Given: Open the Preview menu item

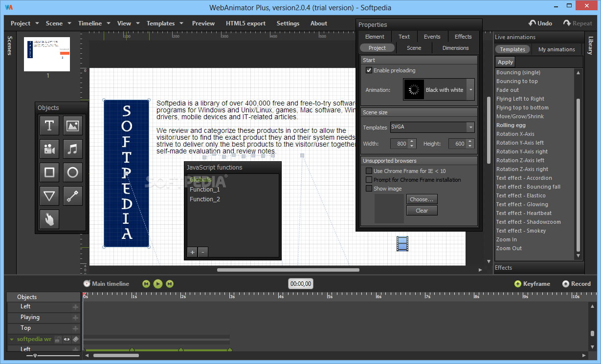Looking at the screenshot, I should tap(203, 23).
